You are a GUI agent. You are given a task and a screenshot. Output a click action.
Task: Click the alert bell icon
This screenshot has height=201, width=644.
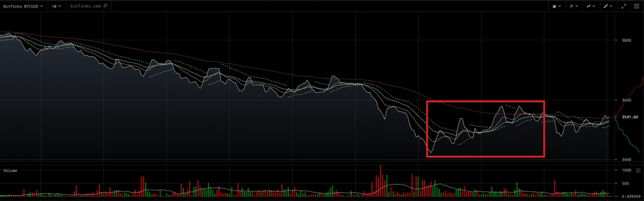[554, 6]
